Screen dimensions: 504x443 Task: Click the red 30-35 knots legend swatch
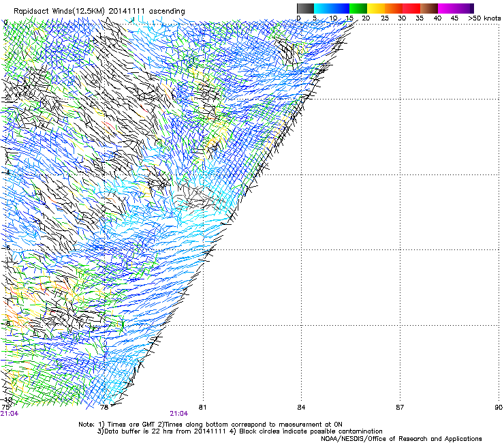(x=411, y=8)
